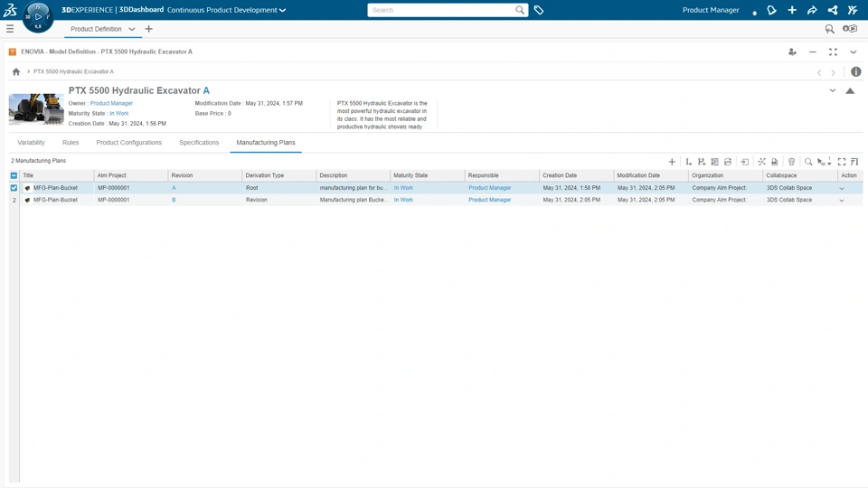Open Product Definition tab dropdown arrow

tap(132, 29)
